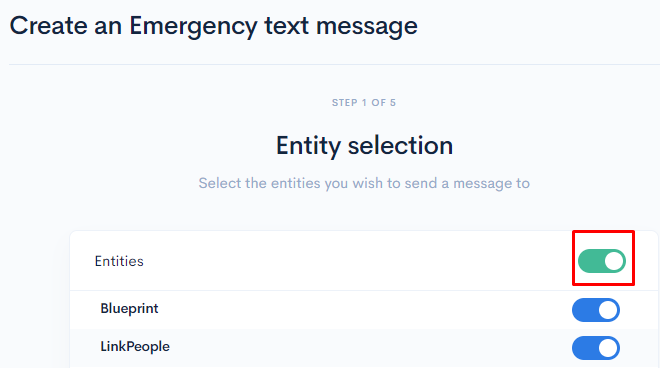Image resolution: width=660 pixels, height=368 pixels.
Task: Turn off the green Entities master toggle
Action: [601, 261]
